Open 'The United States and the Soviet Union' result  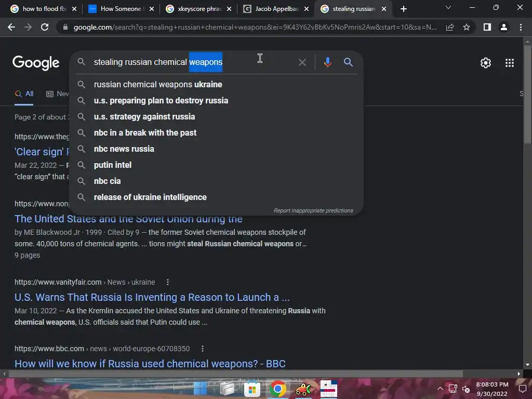128,219
